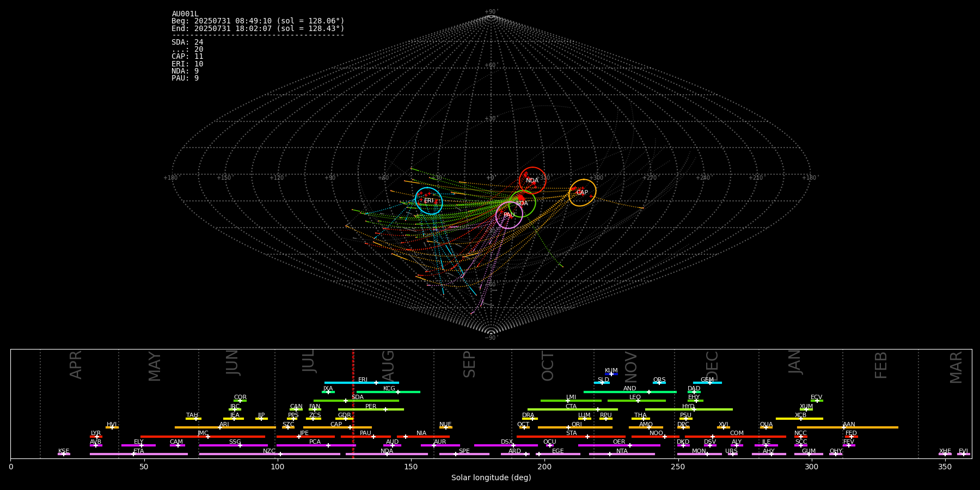
Task: Click the APR month label
Action: [x=76, y=365]
